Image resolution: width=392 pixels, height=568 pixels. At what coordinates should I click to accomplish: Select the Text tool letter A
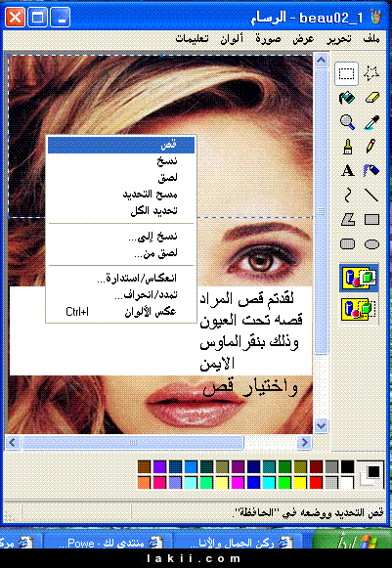(347, 171)
